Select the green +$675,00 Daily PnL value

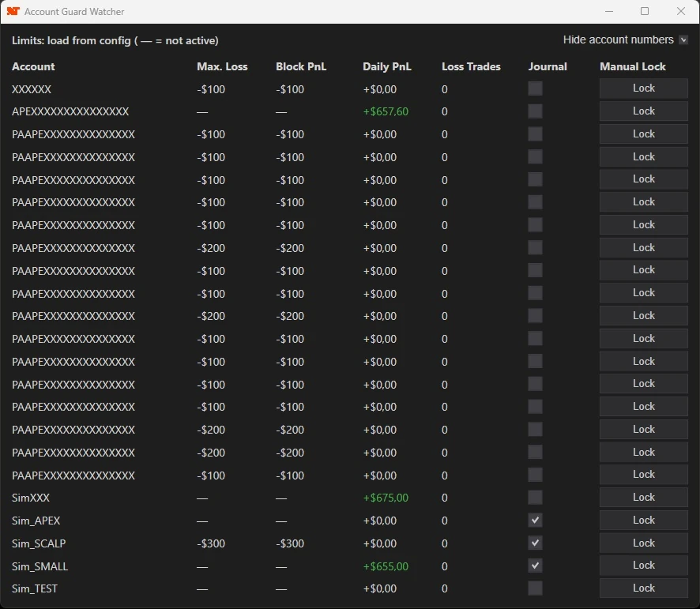coord(386,498)
